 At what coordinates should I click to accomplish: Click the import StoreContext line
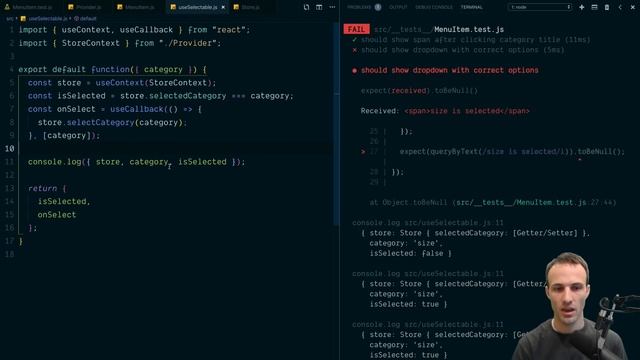click(x=120, y=43)
